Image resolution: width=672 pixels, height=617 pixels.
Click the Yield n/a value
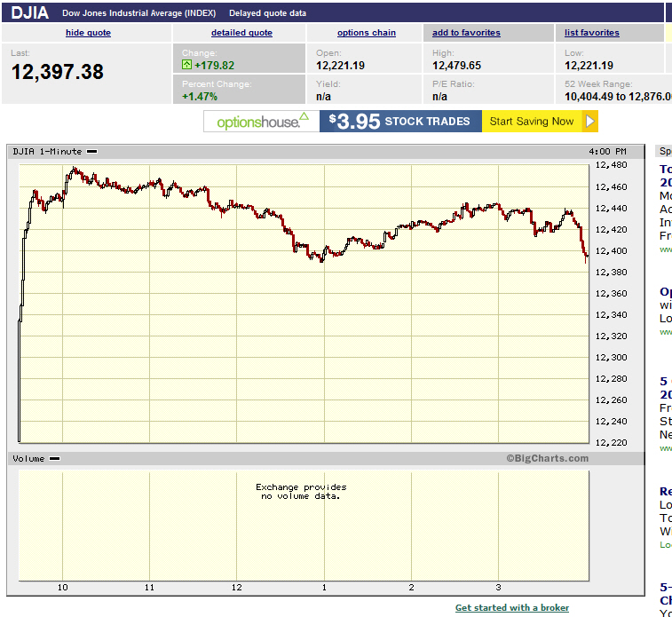[x=323, y=97]
